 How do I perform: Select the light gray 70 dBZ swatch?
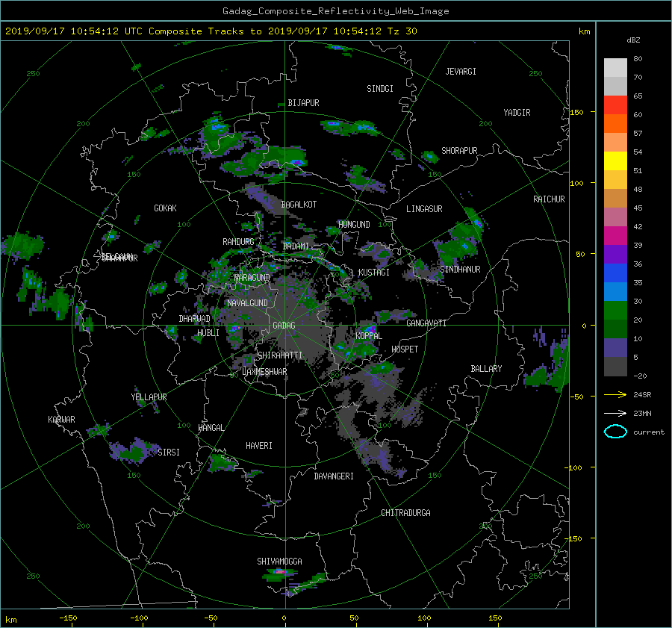tap(615, 67)
